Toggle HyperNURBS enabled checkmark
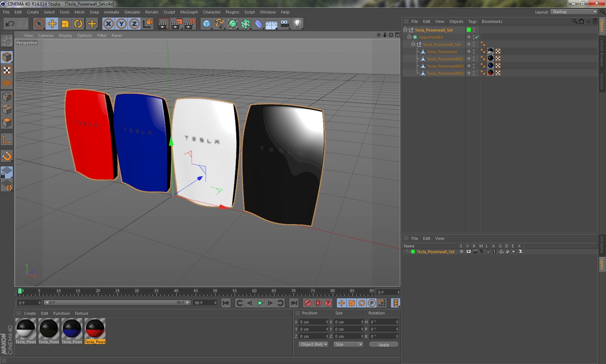Screen dimensions: 606x364 [x=477, y=37]
